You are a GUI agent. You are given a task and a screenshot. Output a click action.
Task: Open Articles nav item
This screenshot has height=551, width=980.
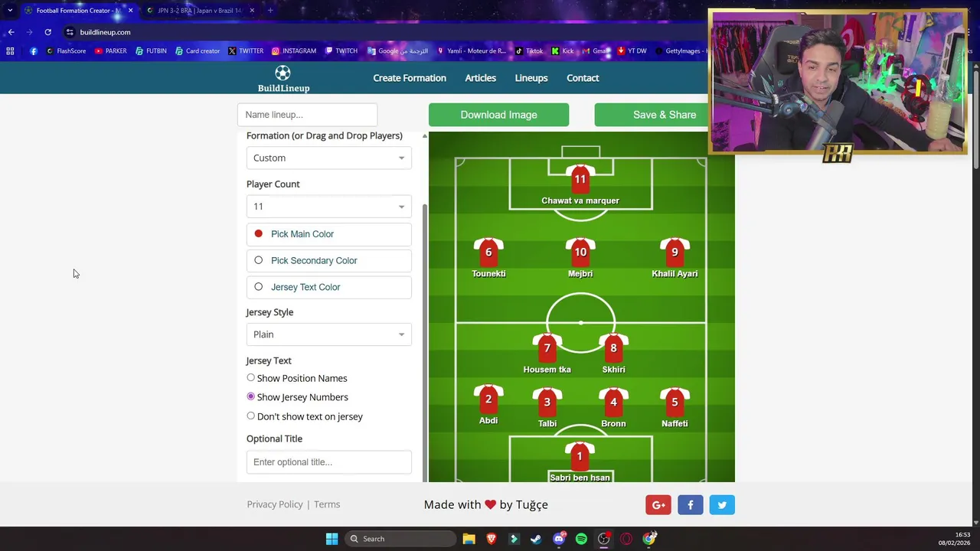480,78
